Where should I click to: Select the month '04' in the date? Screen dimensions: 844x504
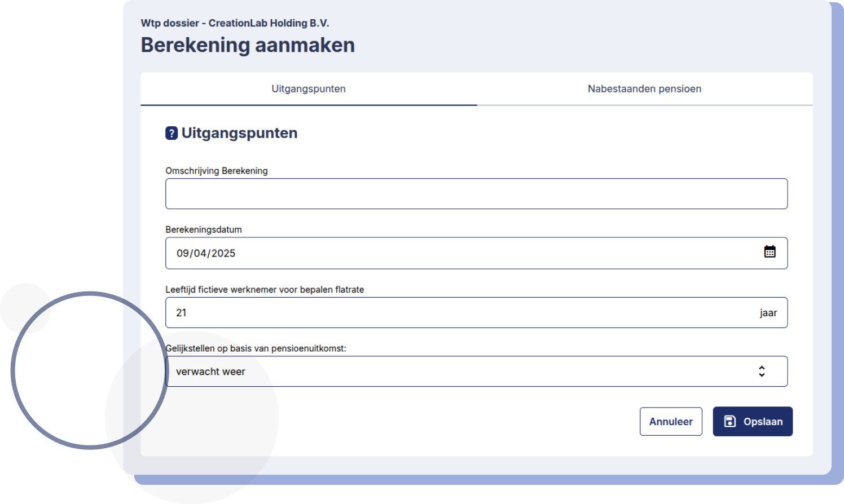(x=200, y=254)
